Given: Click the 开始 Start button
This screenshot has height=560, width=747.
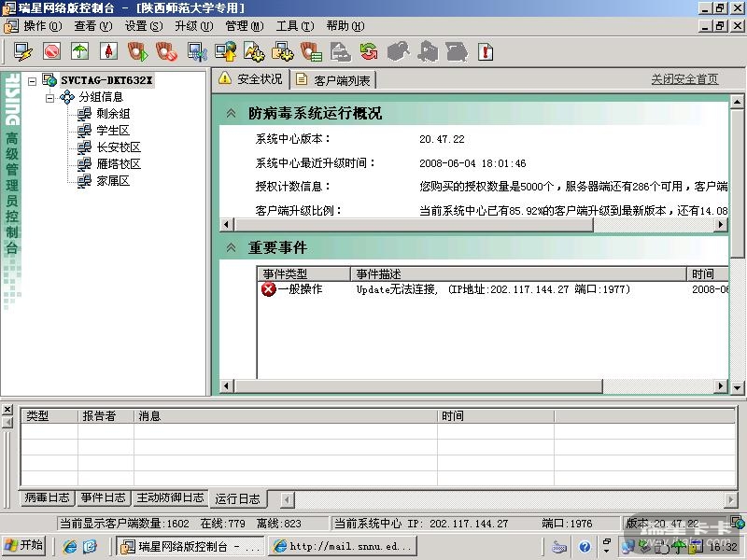Looking at the screenshot, I should pyautogui.click(x=24, y=546).
